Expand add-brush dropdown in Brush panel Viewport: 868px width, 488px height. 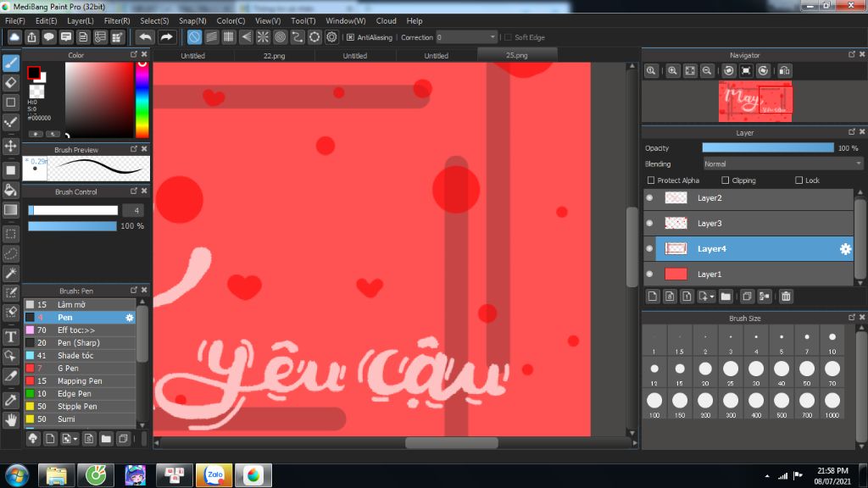point(75,440)
